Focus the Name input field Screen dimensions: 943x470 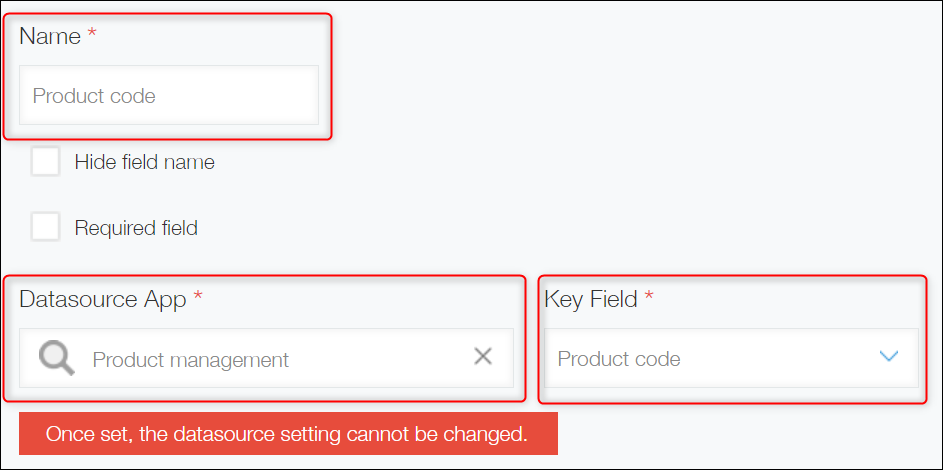coord(169,96)
